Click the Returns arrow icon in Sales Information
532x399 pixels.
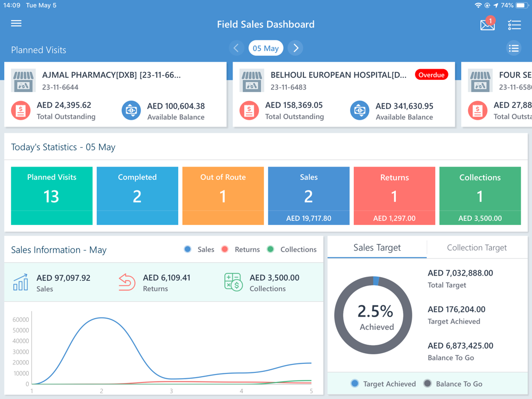[127, 282]
